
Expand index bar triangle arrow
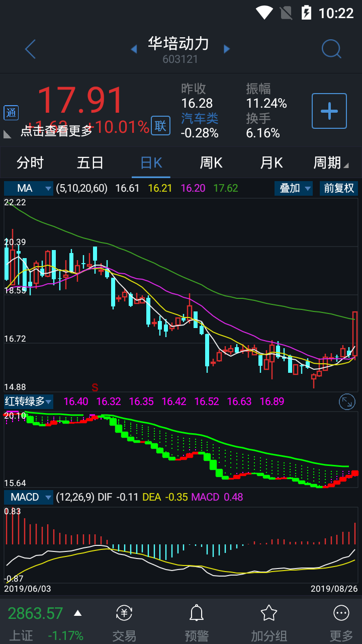tap(77, 613)
